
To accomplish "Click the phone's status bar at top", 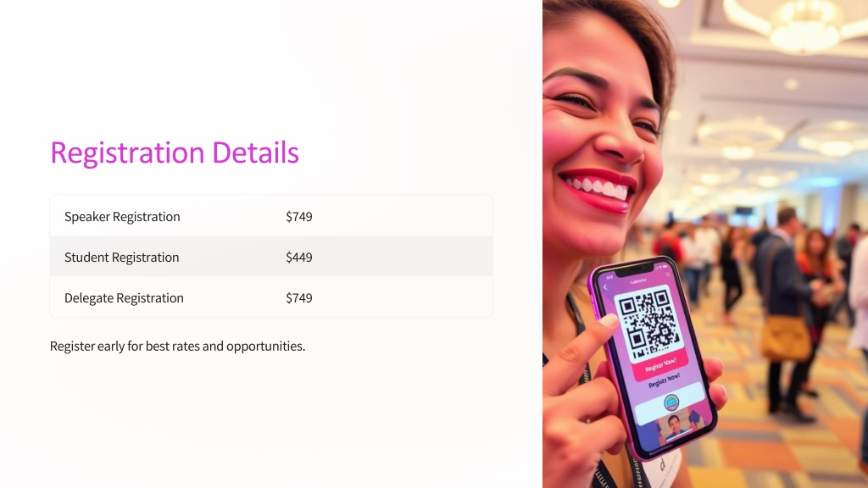I will coord(637,274).
